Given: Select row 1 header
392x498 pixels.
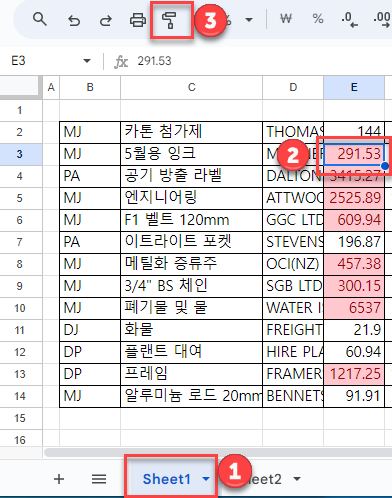Looking at the screenshot, I should pos(20,110).
